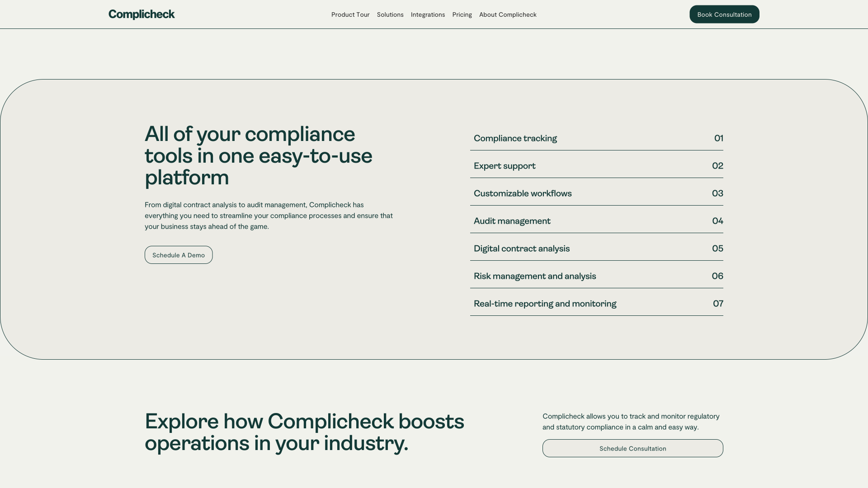The width and height of the screenshot is (868, 488).
Task: Click the Complicheck logo
Action: point(142,14)
